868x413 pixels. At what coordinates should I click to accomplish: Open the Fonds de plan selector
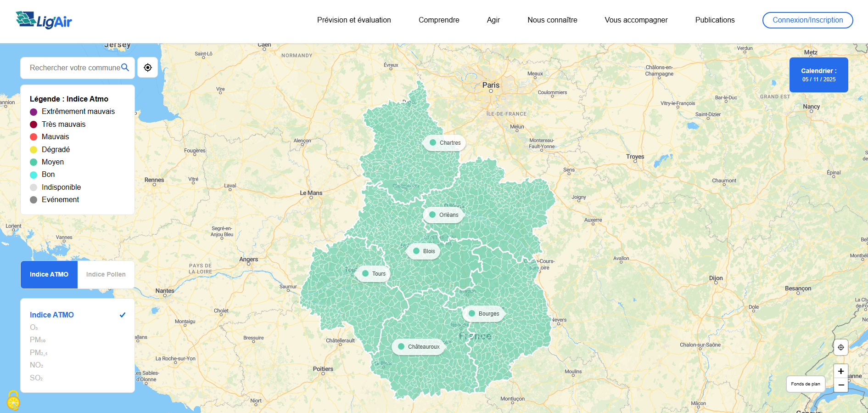[x=805, y=384]
